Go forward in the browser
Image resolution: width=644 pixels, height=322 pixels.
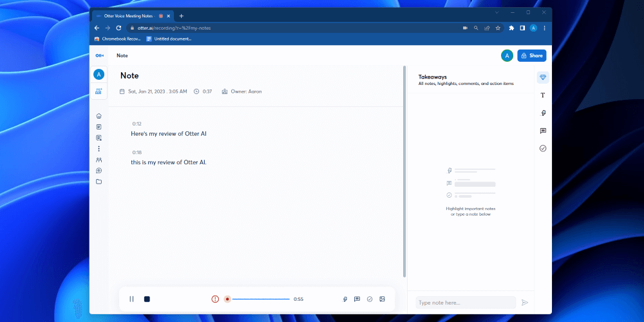click(108, 28)
